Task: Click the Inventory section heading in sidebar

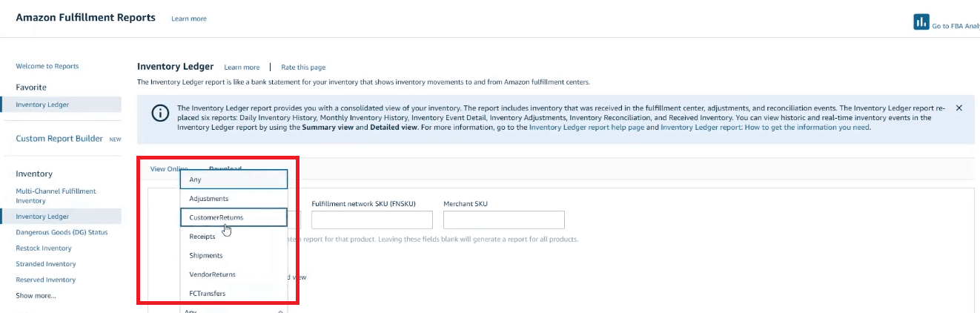Action: tap(34, 174)
